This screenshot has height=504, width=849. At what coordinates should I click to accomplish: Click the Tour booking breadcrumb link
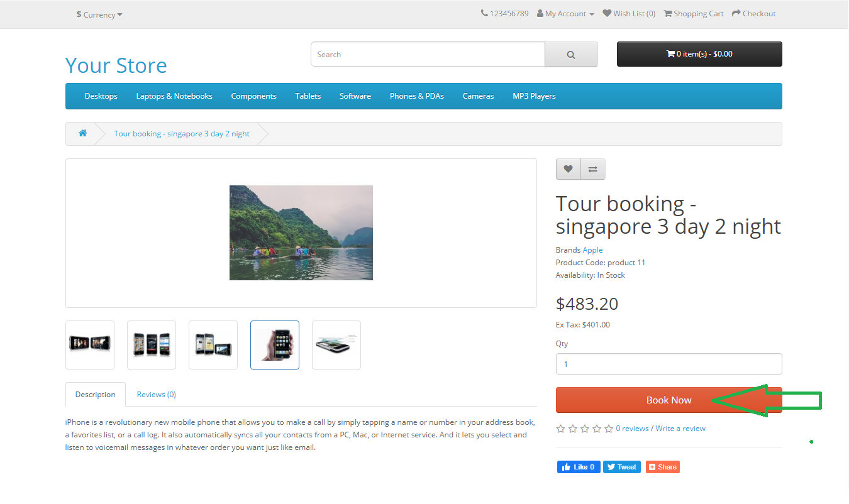coord(182,134)
